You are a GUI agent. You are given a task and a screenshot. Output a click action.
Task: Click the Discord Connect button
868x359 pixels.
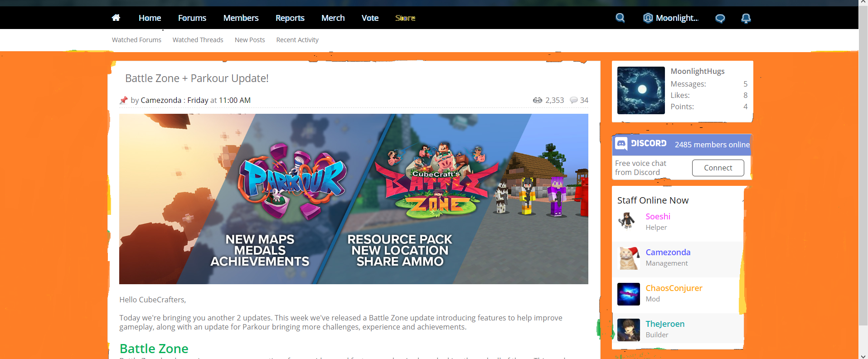click(x=718, y=168)
